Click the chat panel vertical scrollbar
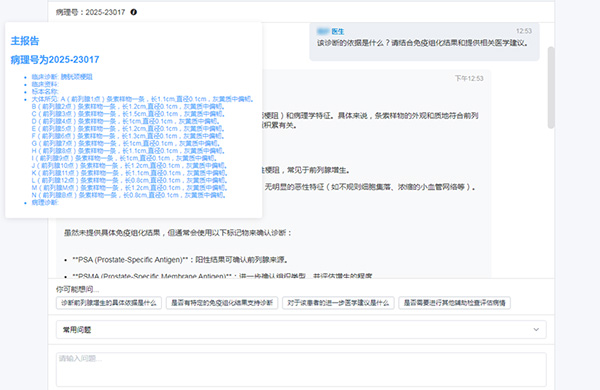 551,88
